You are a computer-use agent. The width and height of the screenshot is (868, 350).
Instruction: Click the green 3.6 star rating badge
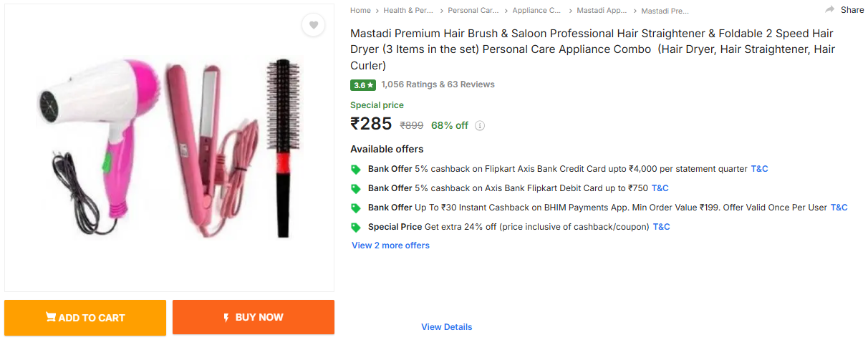click(x=362, y=84)
